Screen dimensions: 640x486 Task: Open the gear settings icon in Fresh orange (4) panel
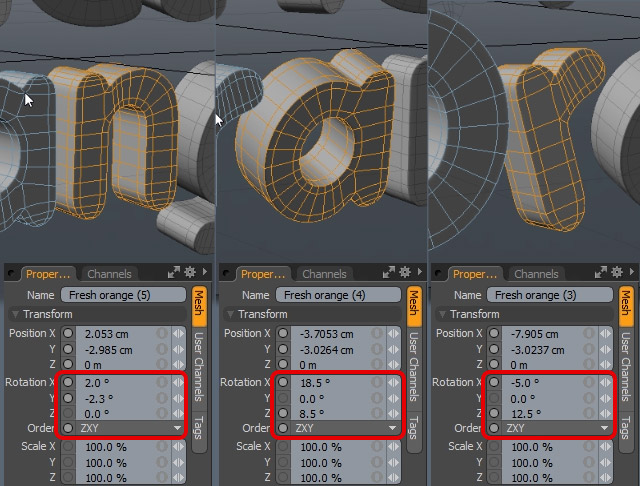[405, 272]
